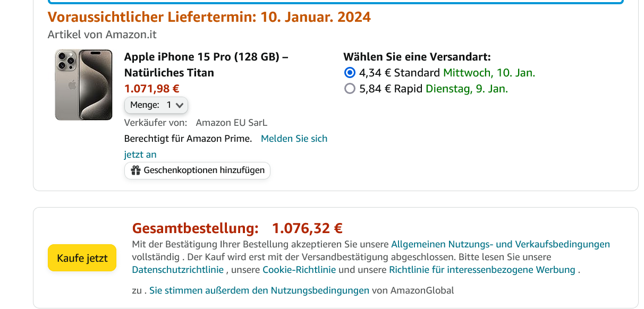Follow the Melden Sie sich link

tap(294, 139)
